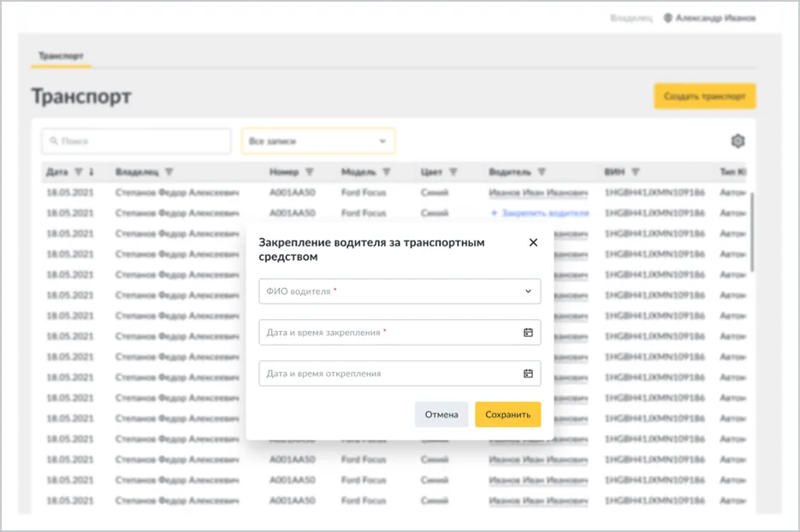This screenshot has height=532, width=800.
Task: Click Закрепить водителя link
Action: point(540,213)
